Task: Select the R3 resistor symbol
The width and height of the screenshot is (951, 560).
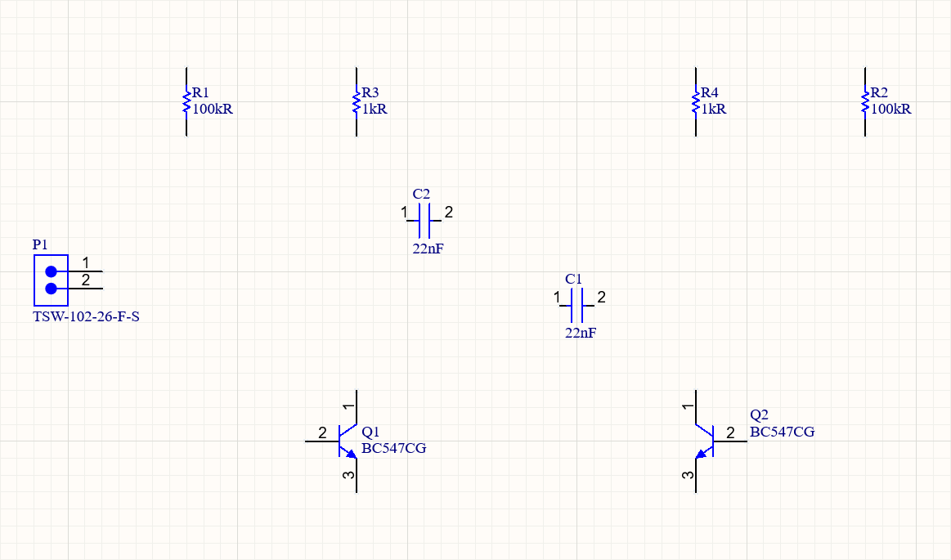Action: point(357,102)
